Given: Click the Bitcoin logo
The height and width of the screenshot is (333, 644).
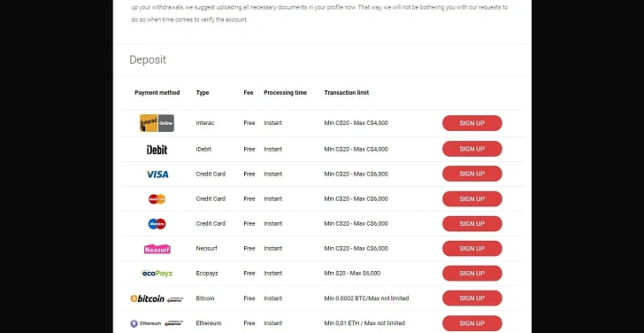Looking at the screenshot, I should click(x=157, y=298).
